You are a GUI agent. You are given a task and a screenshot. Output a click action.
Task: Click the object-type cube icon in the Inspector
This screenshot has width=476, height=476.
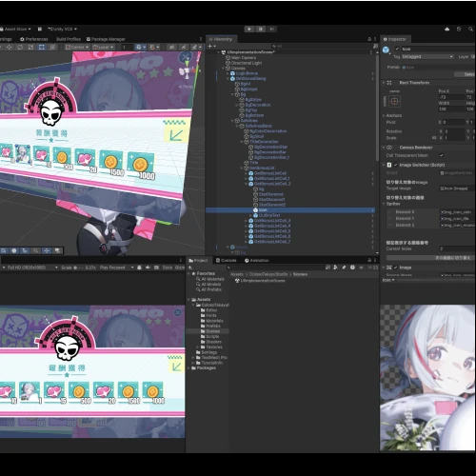[386, 50]
